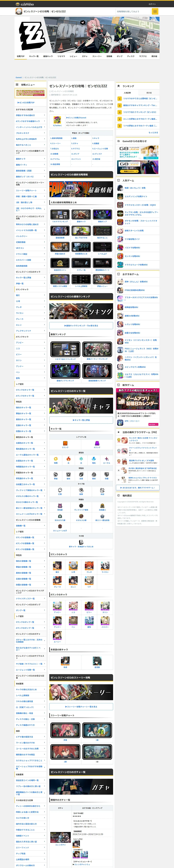This screenshot has width=174, height=868.
Task: Select the 掲示板 nav tab
Action: pyautogui.click(x=154, y=56)
